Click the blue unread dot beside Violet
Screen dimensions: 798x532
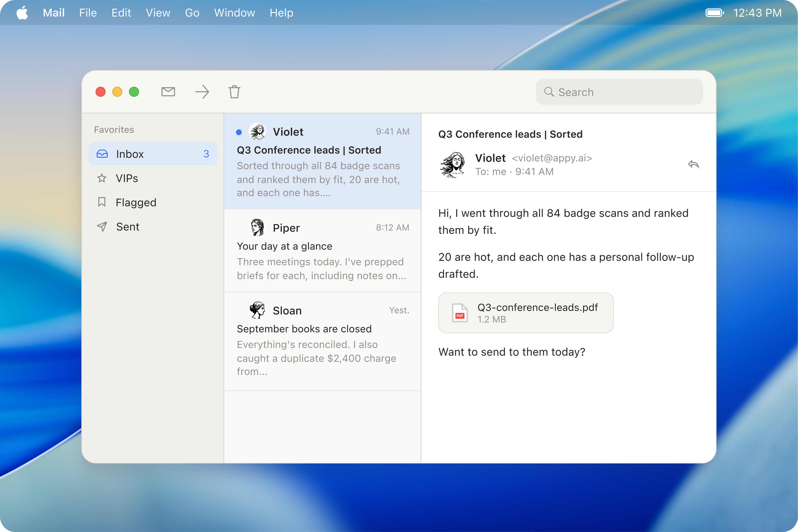(239, 132)
